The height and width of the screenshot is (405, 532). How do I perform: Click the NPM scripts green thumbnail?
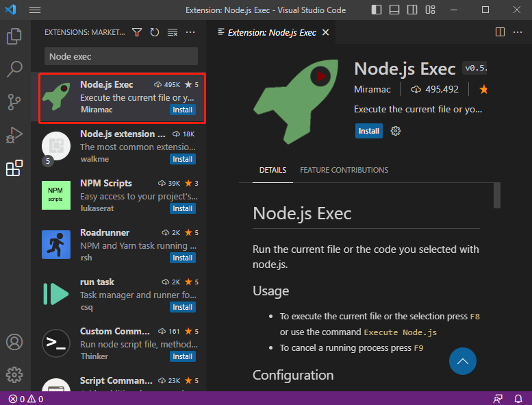click(56, 195)
